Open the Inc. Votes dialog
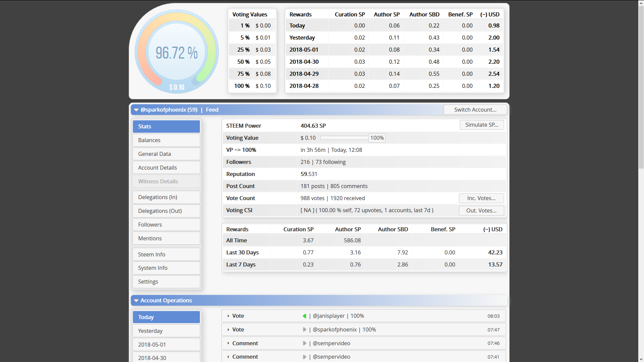Image resolution: width=644 pixels, height=362 pixels. coord(481,198)
